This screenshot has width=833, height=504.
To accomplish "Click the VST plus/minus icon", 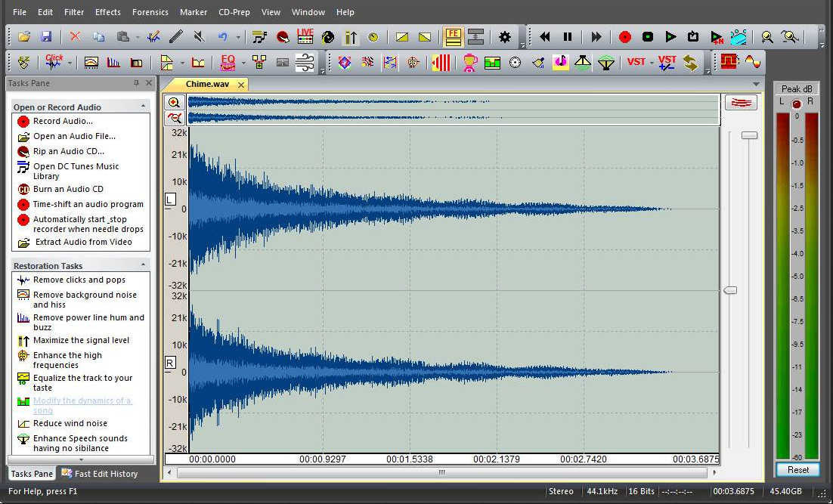I will pos(667,63).
